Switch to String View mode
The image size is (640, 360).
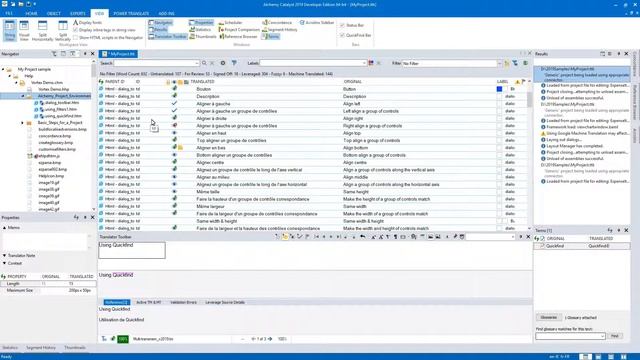[9, 30]
